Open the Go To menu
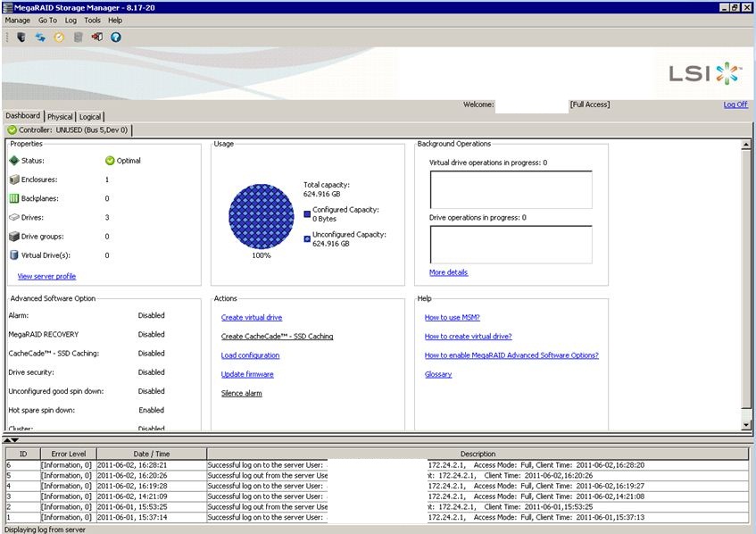Screen dimensions: 756x534 (x=47, y=21)
